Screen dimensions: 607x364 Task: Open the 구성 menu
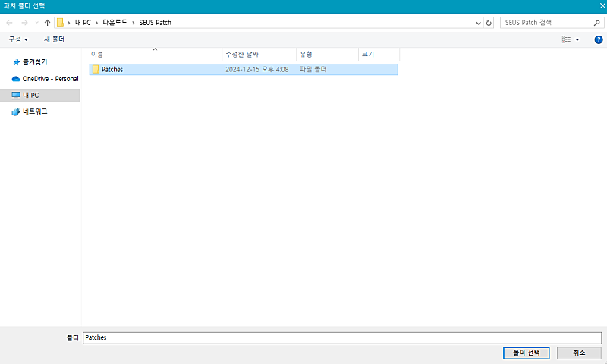18,39
